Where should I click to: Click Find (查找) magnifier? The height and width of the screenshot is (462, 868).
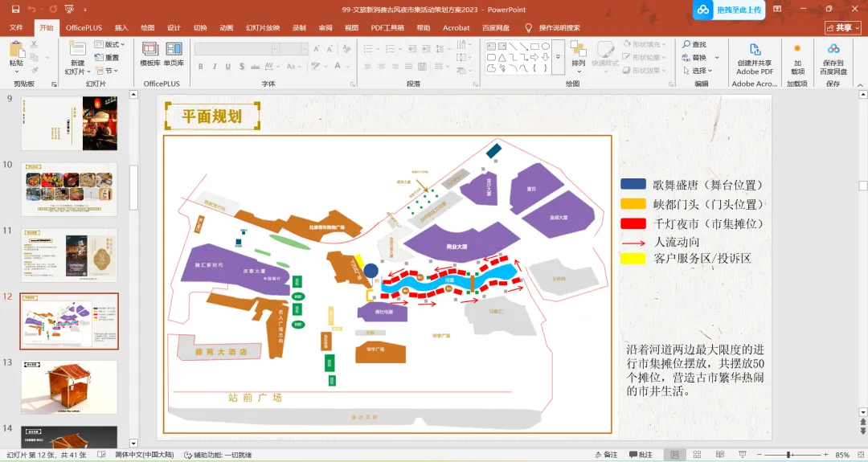point(694,44)
